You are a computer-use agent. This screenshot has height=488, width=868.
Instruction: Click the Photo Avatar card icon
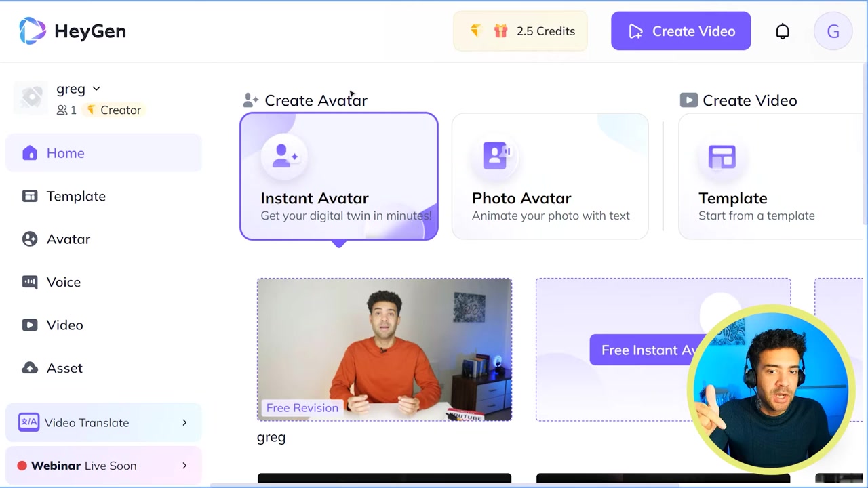click(496, 156)
